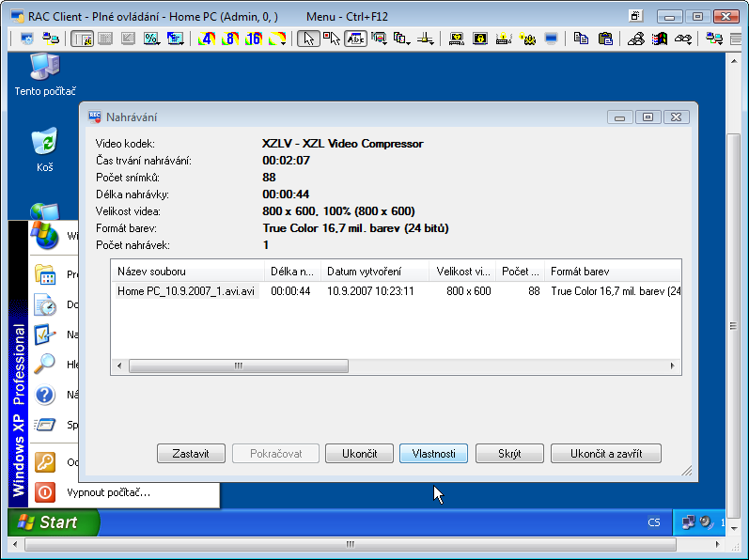Sort list by Název souboru column
This screenshot has width=749, height=560.
(188, 272)
